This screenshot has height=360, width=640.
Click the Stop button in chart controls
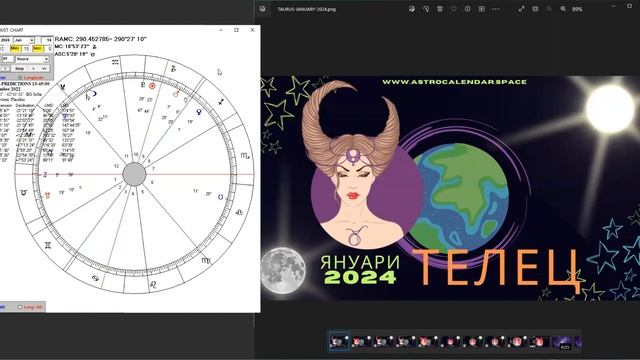pos(19,69)
